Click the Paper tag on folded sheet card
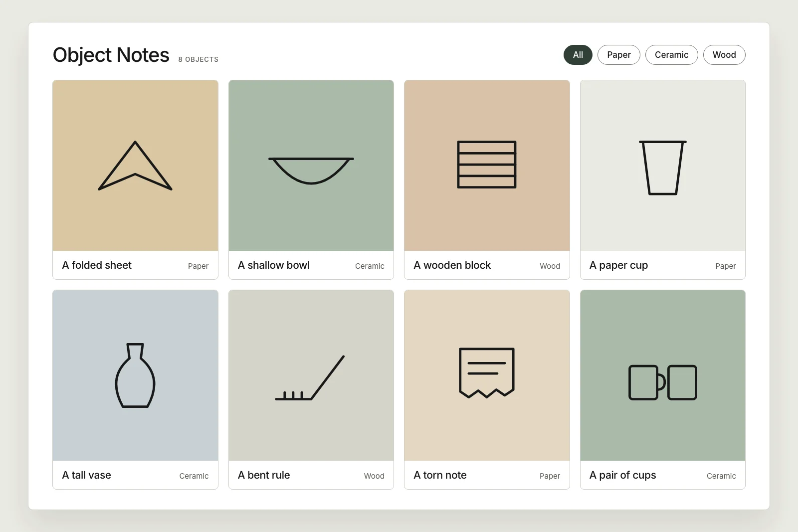Screen dimensions: 798x532 pyautogui.click(x=199, y=266)
